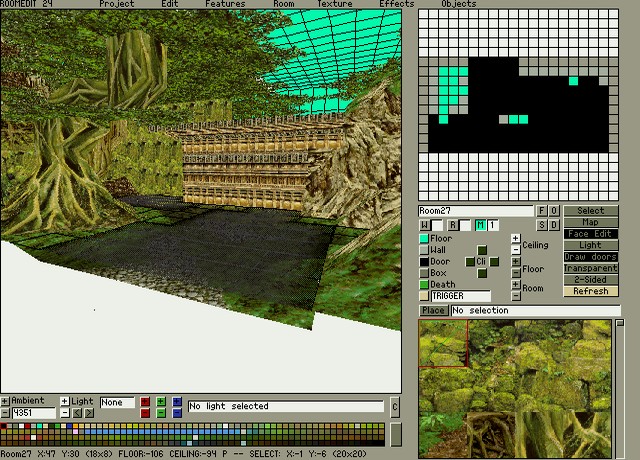640x460 pixels.
Task: Select the cyan Floor tile type swatch
Action: 424,239
